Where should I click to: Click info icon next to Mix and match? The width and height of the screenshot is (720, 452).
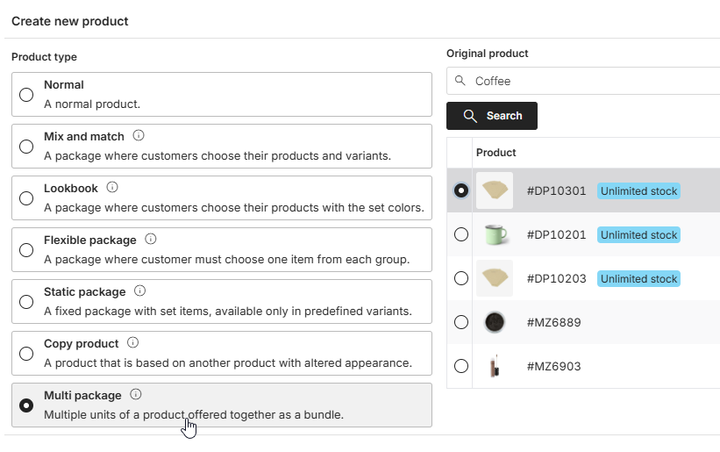point(139,135)
